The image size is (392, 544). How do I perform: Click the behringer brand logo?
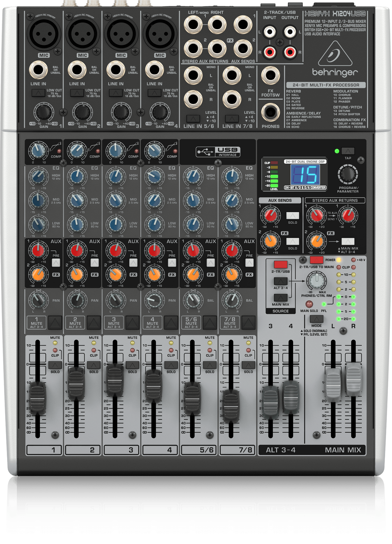(x=335, y=59)
